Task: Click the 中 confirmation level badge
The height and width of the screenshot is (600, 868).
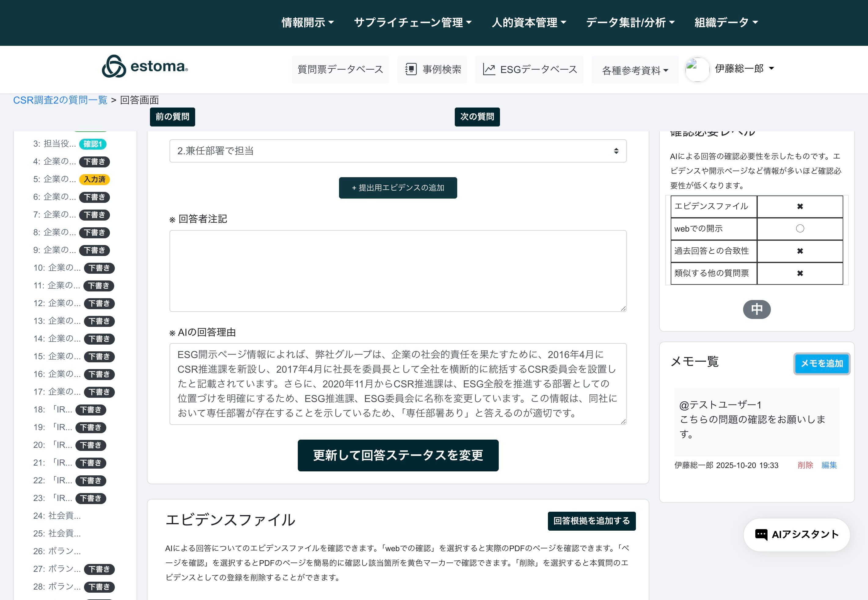Action: point(757,309)
